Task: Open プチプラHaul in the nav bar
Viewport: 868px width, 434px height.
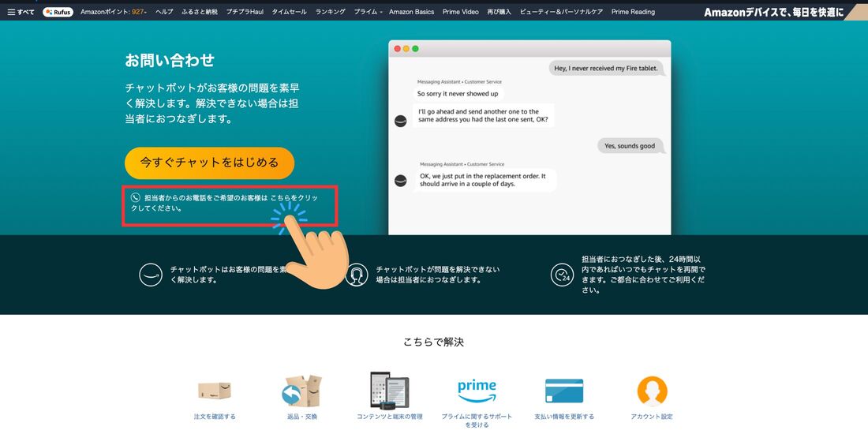Action: tap(245, 12)
